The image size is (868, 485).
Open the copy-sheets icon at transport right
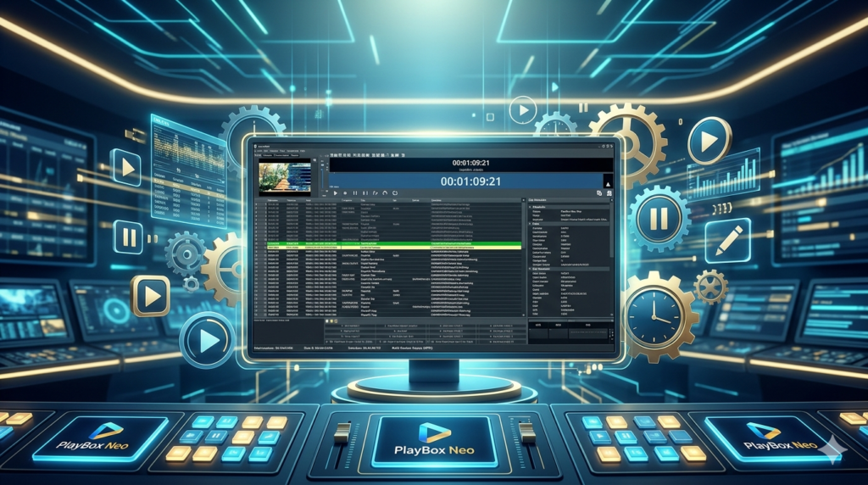pyautogui.click(x=599, y=193)
